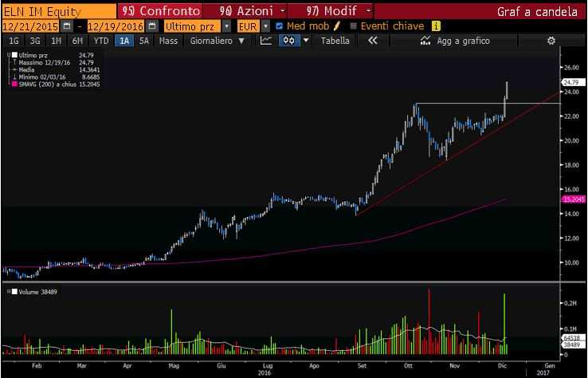Enable the Eventi chiave checkbox
The width and height of the screenshot is (588, 378).
click(354, 26)
